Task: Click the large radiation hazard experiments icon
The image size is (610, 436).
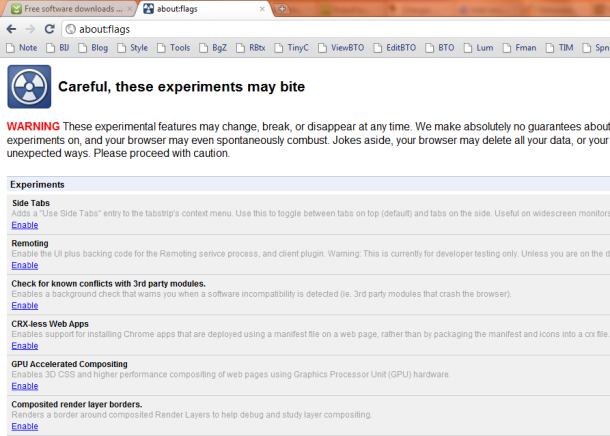Action: pyautogui.click(x=29, y=87)
